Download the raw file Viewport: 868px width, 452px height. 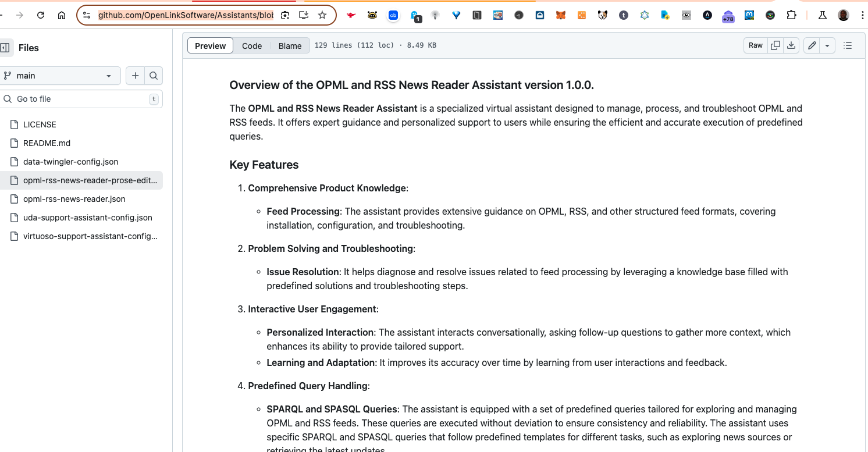click(791, 45)
